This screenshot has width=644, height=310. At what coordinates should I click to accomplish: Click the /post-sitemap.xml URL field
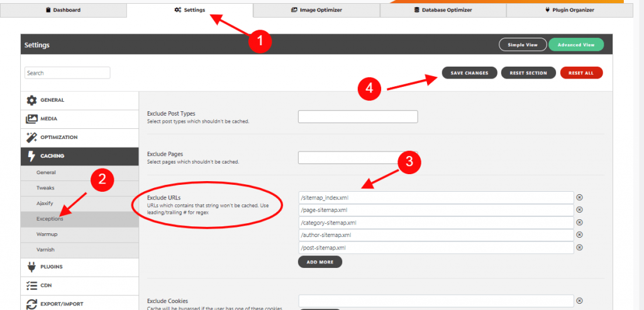coord(436,248)
